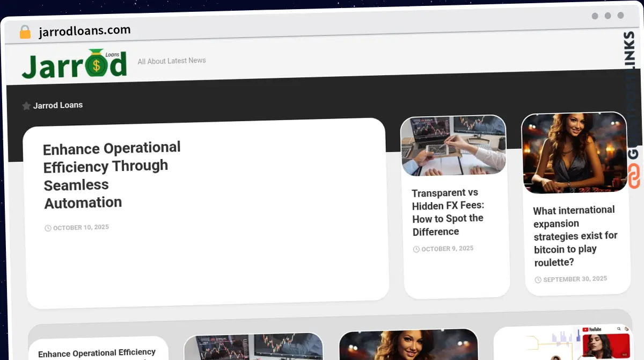Screen dimensions: 644x360
Task: Click the orange chain link icon
Action: pos(634,176)
